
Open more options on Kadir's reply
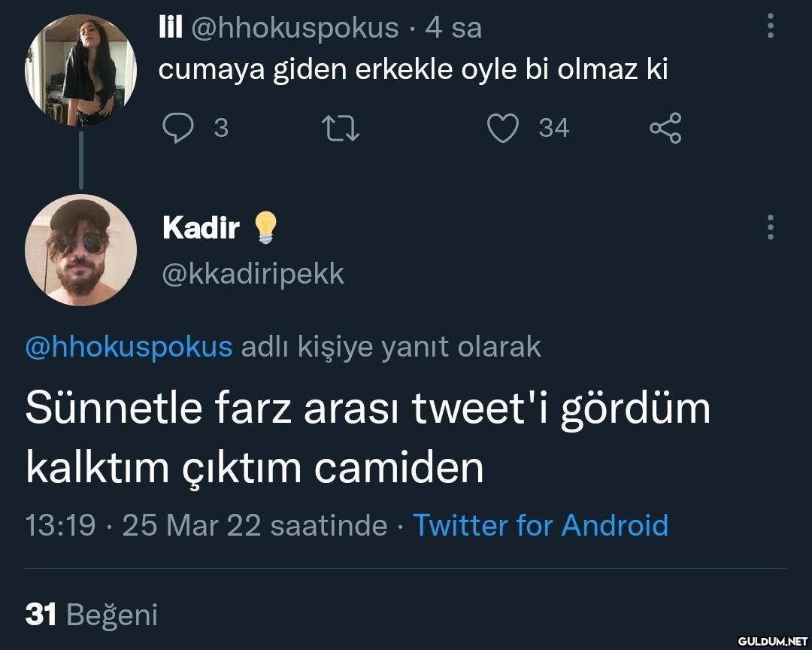click(770, 226)
